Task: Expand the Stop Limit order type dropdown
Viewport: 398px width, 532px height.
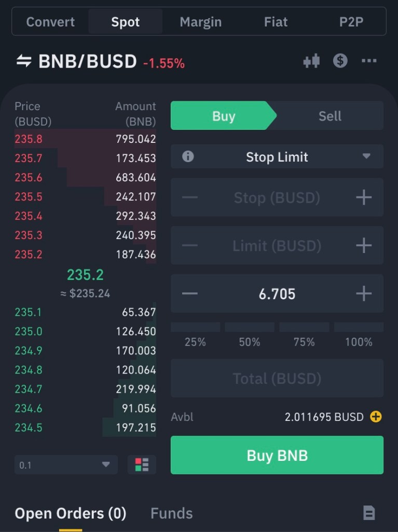Action: click(x=366, y=157)
